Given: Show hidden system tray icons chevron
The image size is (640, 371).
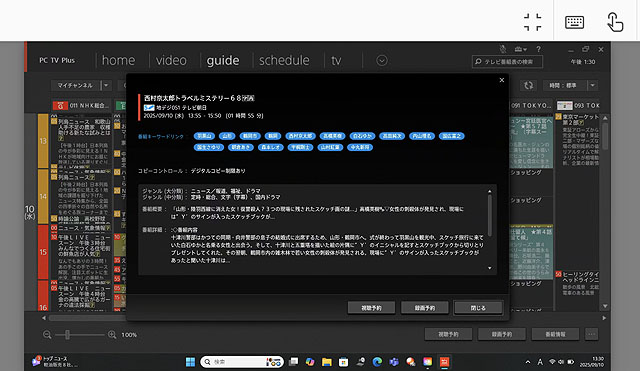Looking at the screenshot, I should click(528, 362).
